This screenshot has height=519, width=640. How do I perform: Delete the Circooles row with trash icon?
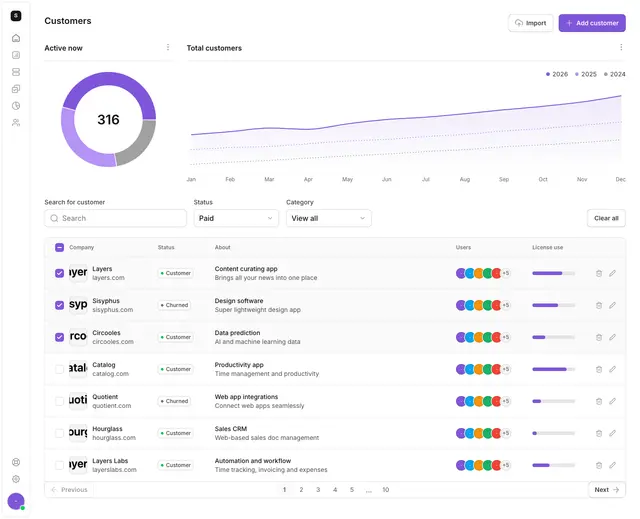coord(599,337)
